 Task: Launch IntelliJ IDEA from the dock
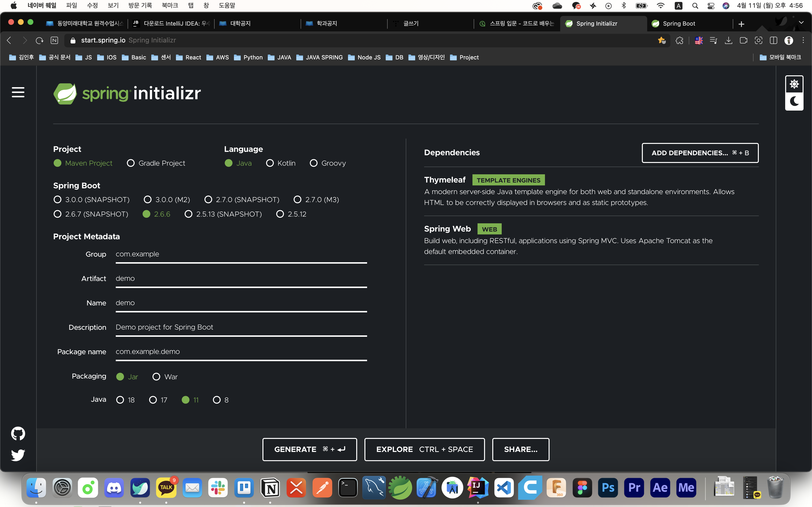478,487
